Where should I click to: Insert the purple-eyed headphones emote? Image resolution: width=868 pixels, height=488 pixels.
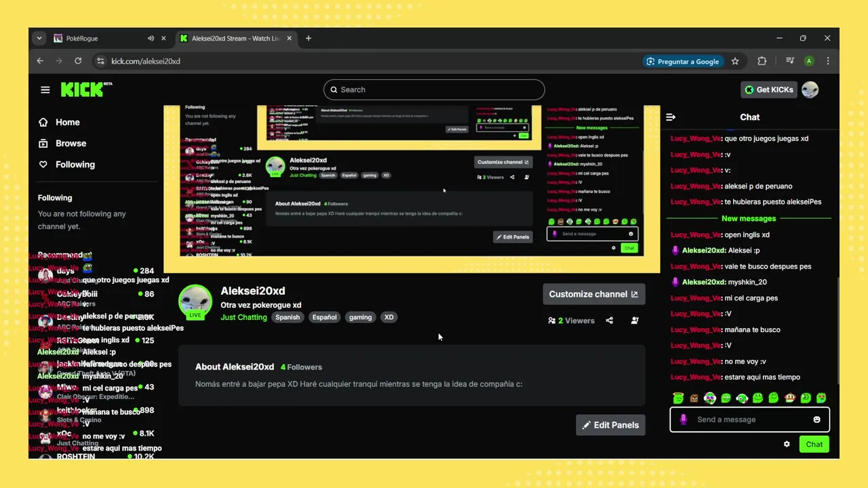(710, 398)
